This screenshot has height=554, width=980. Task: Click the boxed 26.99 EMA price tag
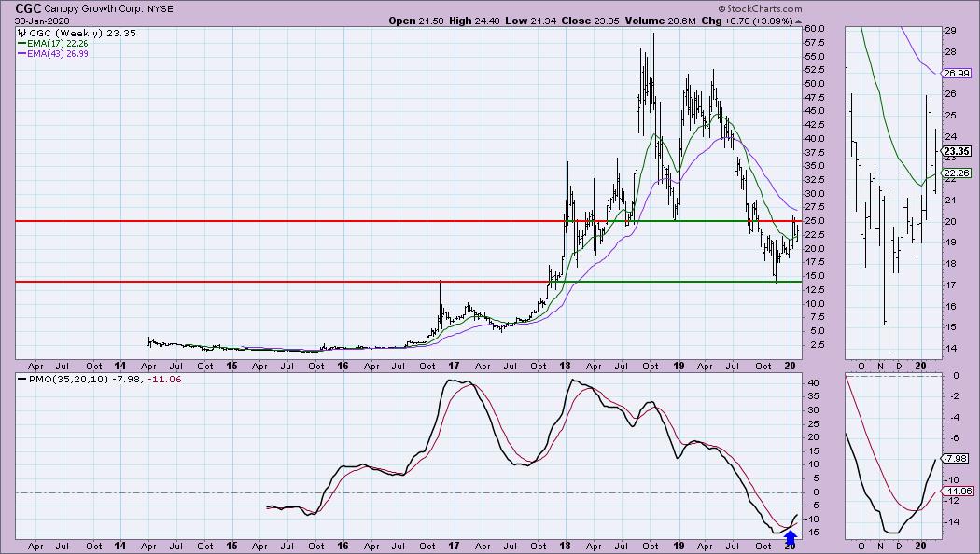click(957, 73)
